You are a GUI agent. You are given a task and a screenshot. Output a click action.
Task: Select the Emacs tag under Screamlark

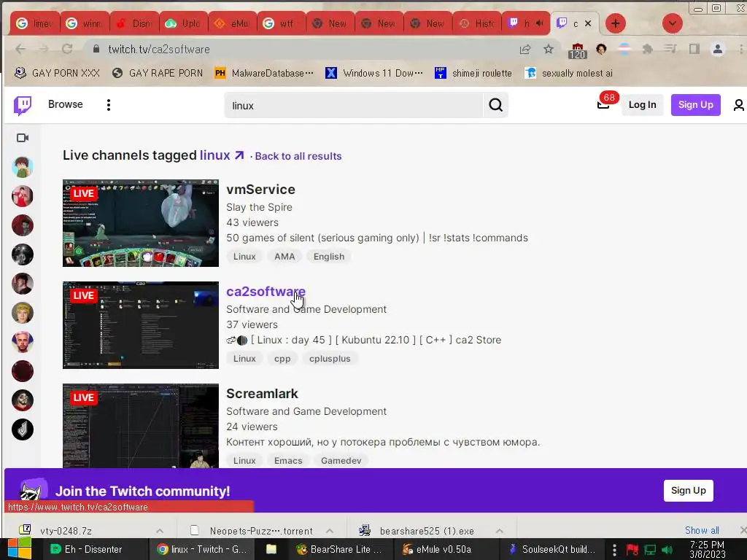coord(288,461)
